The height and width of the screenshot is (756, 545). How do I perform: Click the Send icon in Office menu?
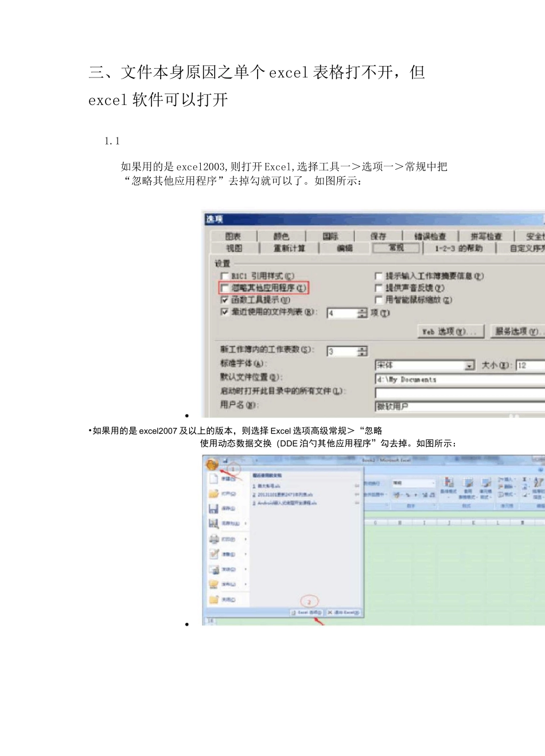click(x=213, y=569)
